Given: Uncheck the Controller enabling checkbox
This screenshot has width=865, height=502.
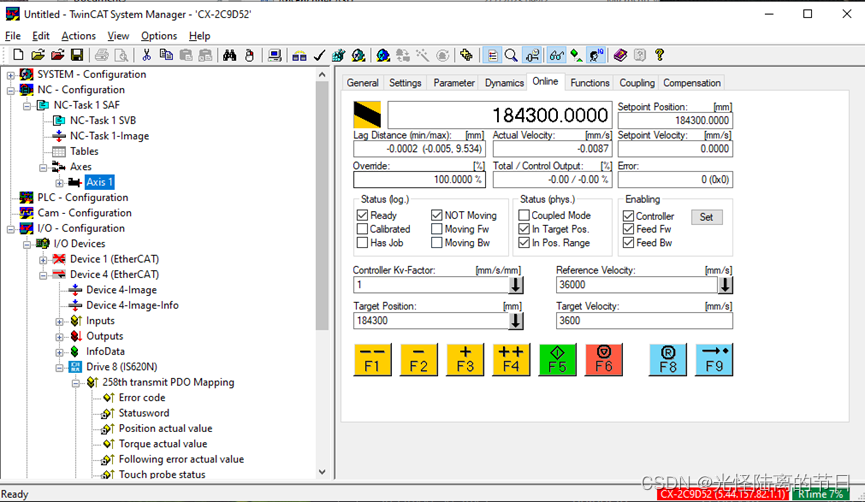Looking at the screenshot, I should pos(628,216).
